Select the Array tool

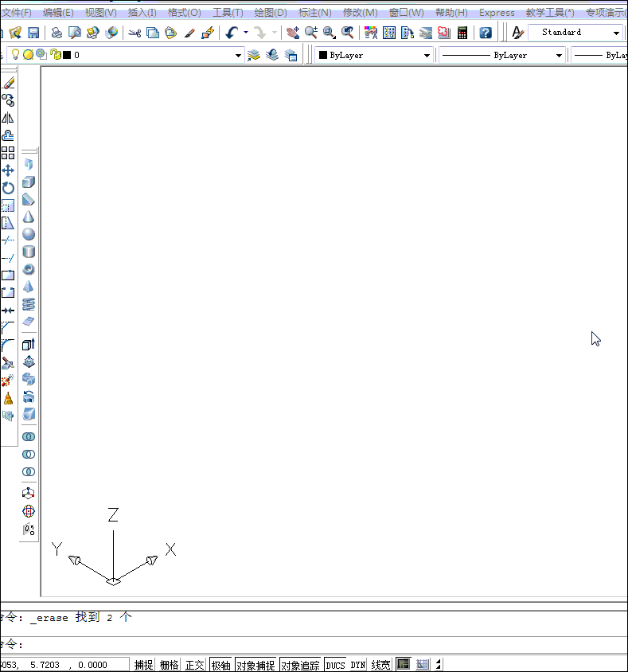[8, 153]
